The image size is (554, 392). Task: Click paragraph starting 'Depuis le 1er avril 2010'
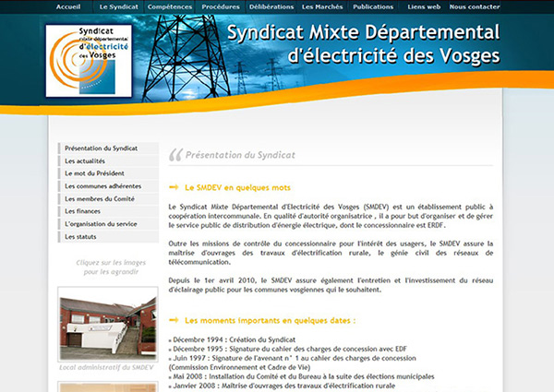click(x=331, y=285)
